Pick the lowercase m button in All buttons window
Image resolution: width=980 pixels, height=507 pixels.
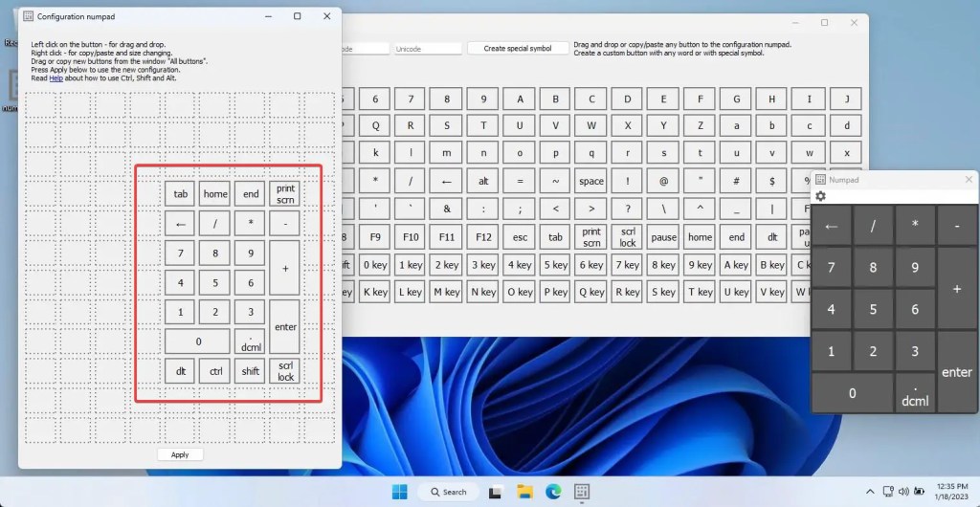click(447, 153)
